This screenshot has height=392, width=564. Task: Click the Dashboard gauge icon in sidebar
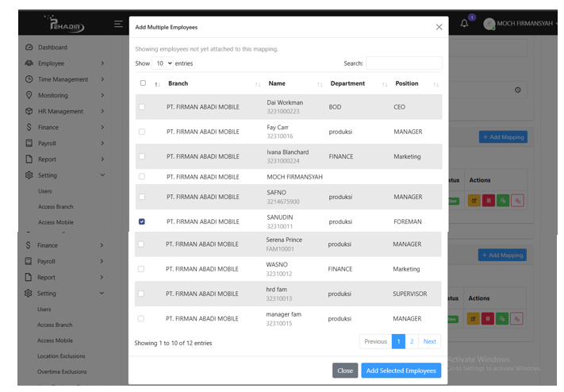[x=29, y=48]
